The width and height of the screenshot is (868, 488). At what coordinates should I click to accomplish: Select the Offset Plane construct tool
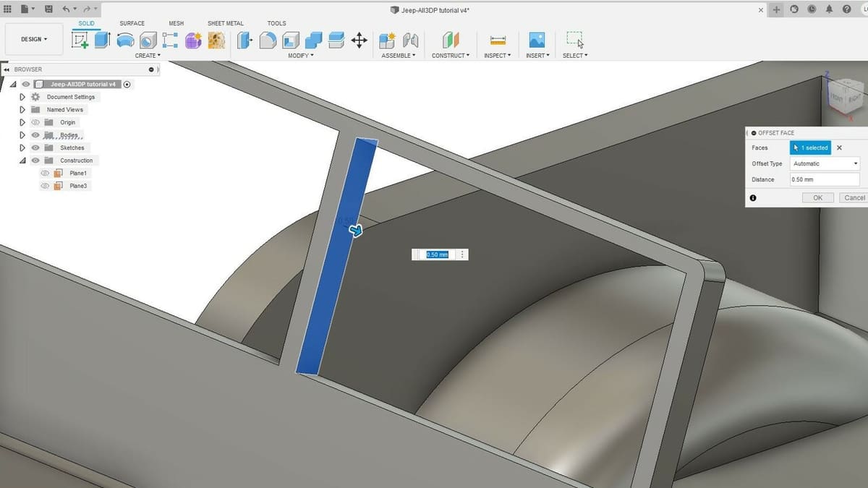[451, 40]
